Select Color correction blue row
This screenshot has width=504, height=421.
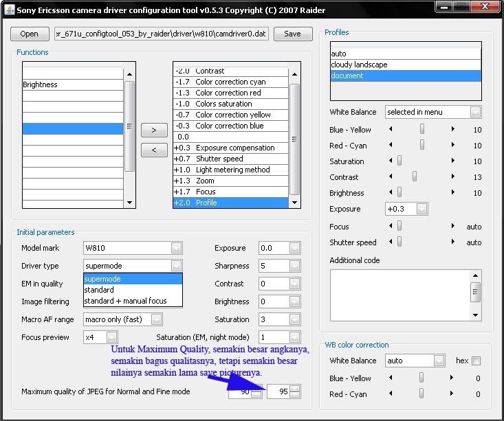coord(230,126)
